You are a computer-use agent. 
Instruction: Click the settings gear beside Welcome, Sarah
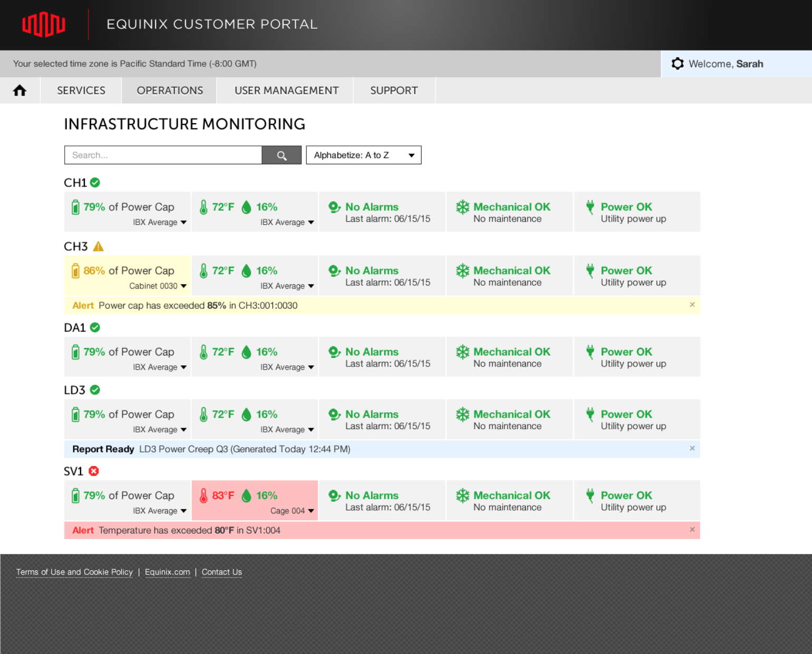pos(678,64)
